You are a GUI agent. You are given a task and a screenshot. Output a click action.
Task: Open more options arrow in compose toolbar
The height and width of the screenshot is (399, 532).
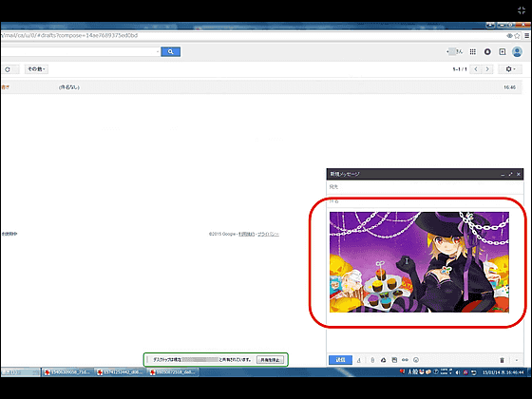pyautogui.click(x=517, y=360)
